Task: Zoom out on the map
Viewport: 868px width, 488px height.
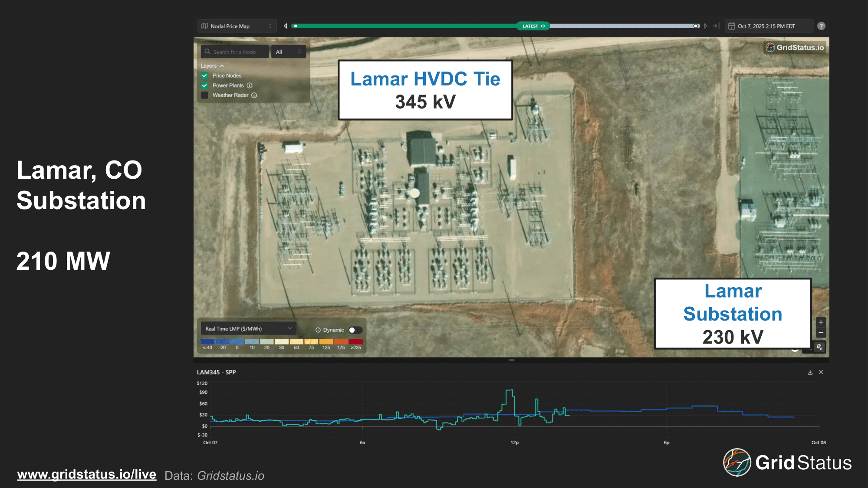Action: click(821, 333)
